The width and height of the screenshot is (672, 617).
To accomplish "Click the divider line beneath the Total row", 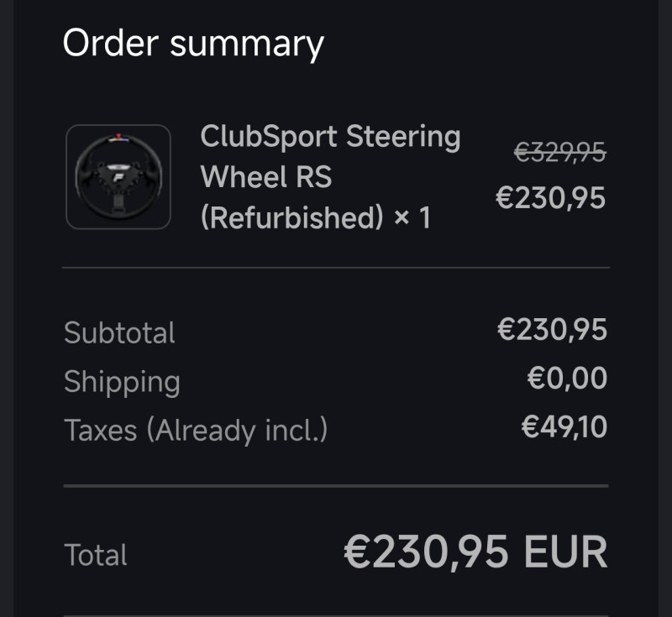I will [336, 615].
